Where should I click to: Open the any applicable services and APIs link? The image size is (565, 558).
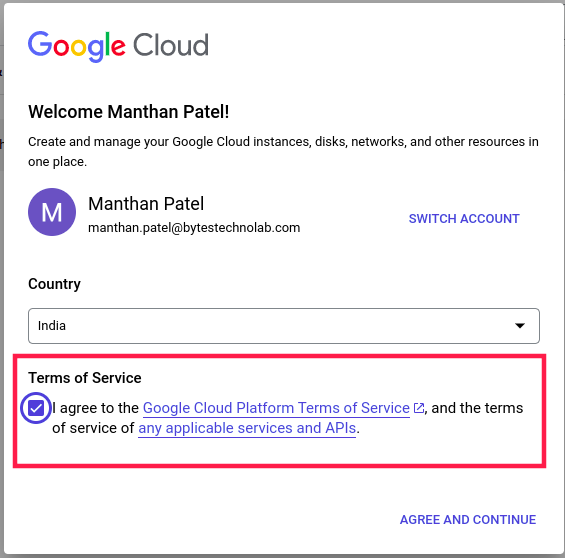click(247, 428)
